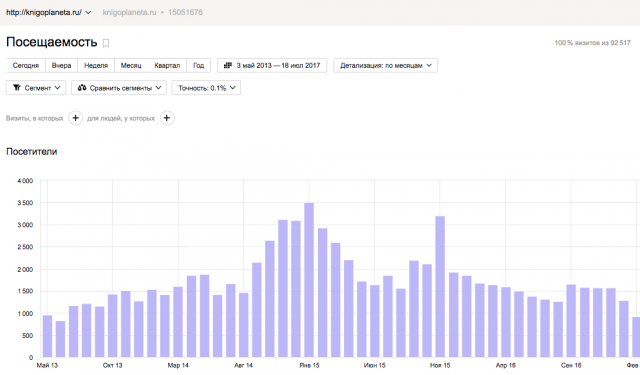
Task: Choose the Квартал period
Action: coord(167,65)
